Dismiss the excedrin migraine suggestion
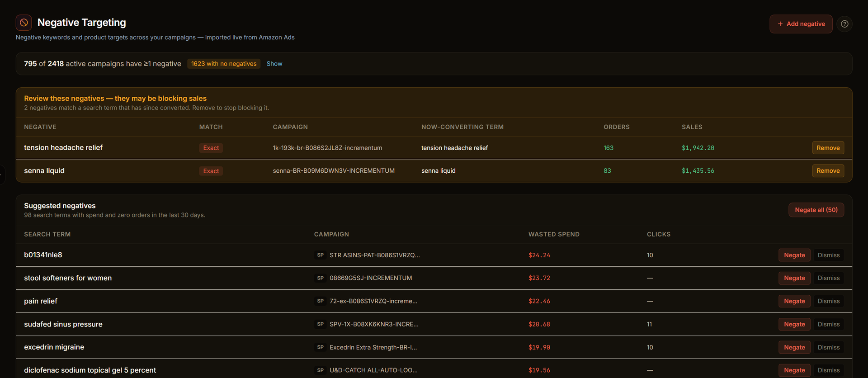Viewport: 868px width, 378px height. (x=829, y=347)
